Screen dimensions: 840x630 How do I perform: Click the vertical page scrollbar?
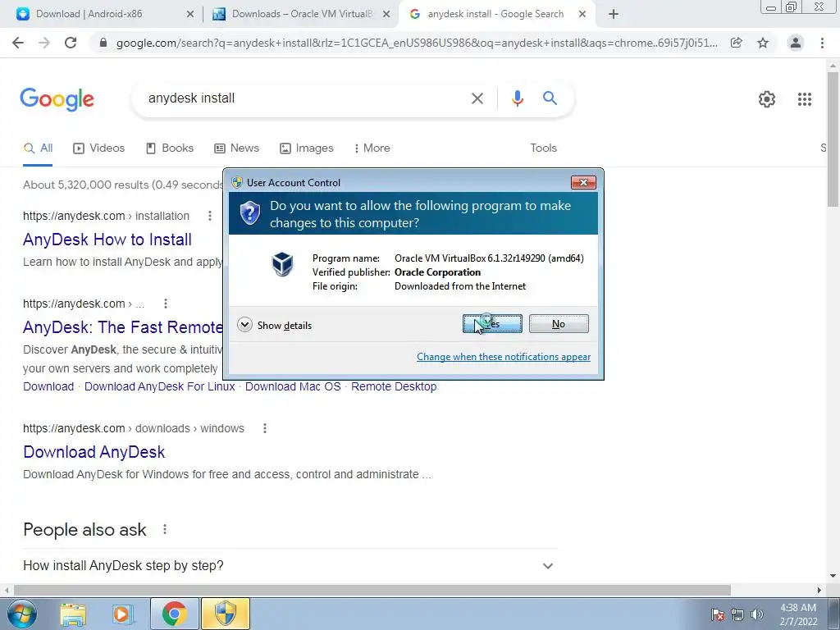833,139
